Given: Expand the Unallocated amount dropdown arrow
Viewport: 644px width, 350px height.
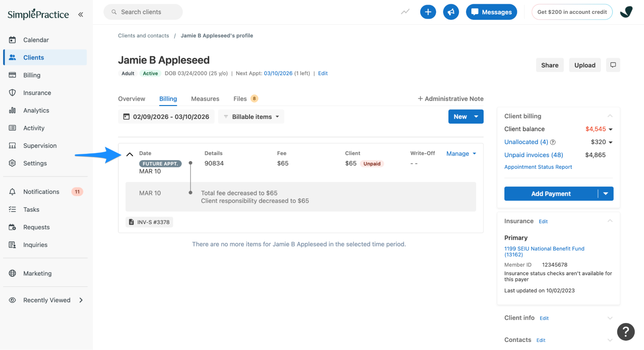Looking at the screenshot, I should [610, 142].
